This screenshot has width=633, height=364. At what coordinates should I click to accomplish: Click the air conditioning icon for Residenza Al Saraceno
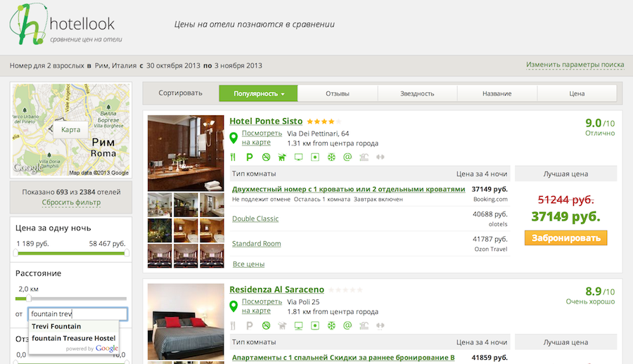coord(331,325)
